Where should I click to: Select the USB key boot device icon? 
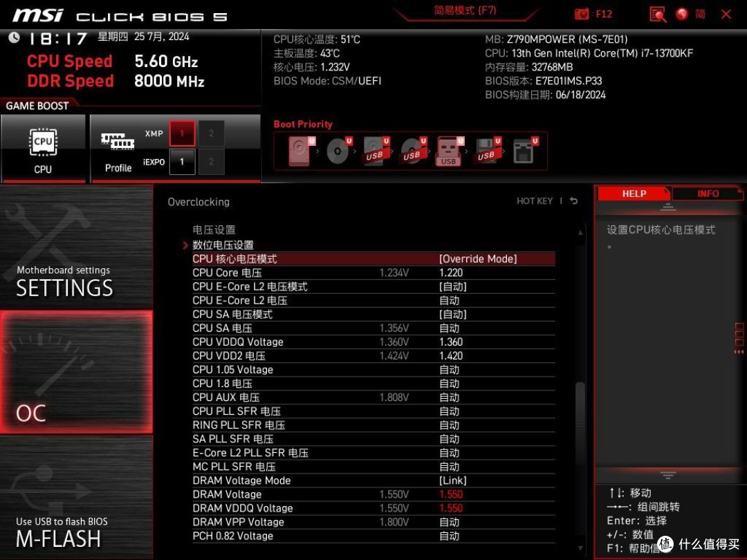pos(450,151)
